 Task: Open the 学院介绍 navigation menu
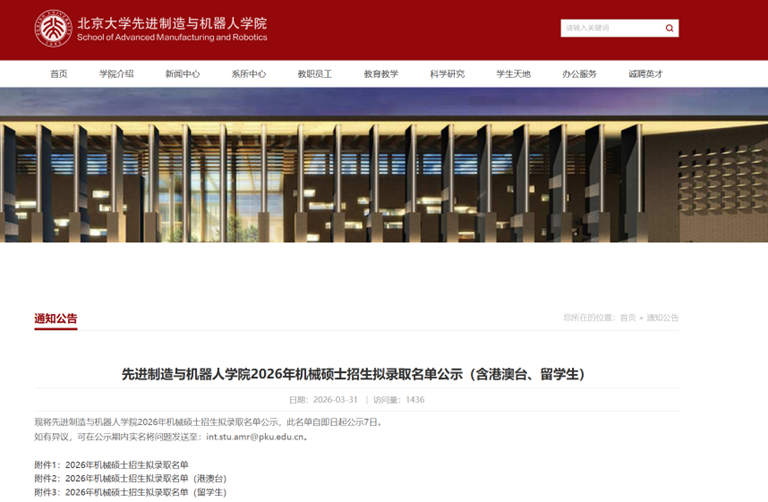click(116, 74)
